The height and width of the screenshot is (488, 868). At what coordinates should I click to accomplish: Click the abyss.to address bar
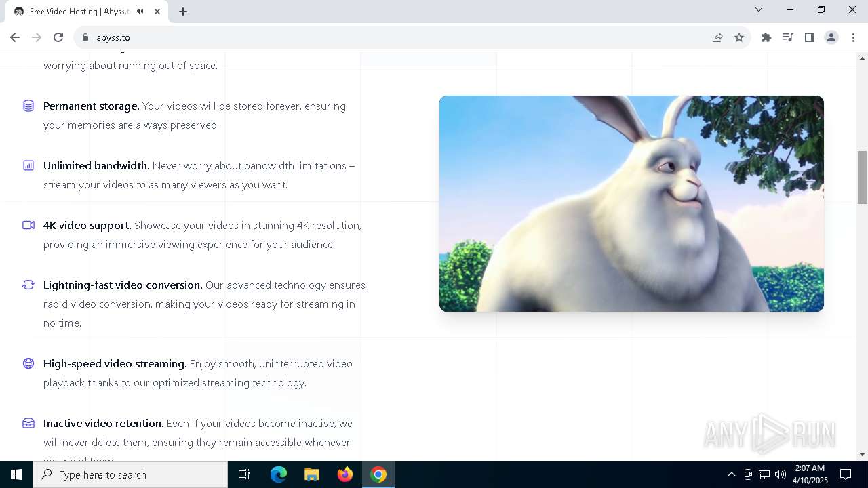pyautogui.click(x=393, y=37)
